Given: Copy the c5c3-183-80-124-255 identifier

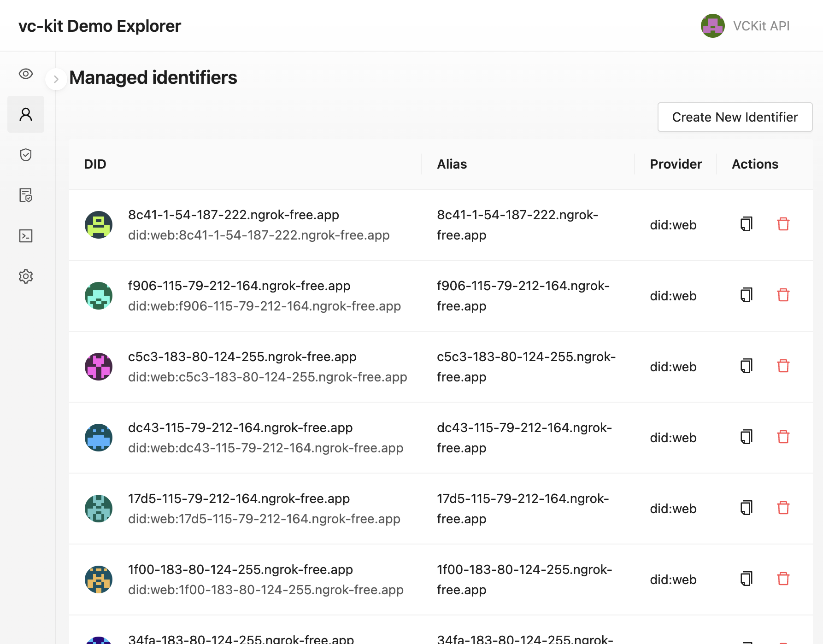Looking at the screenshot, I should [747, 366].
